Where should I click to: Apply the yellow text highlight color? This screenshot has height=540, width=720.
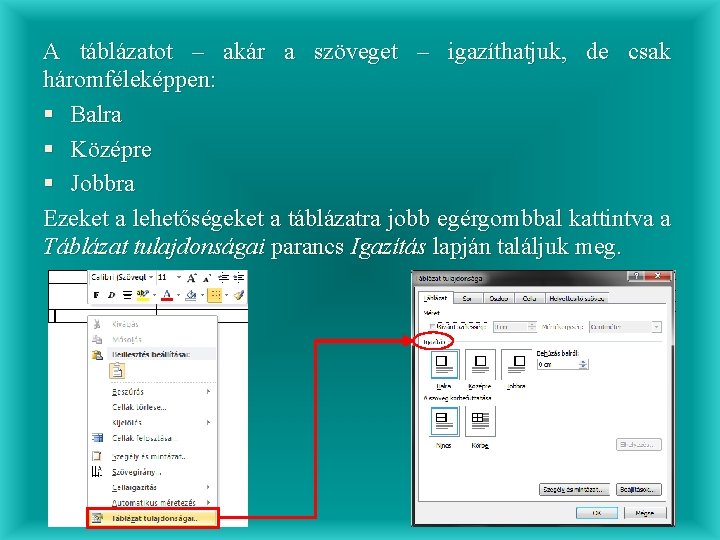(142, 295)
